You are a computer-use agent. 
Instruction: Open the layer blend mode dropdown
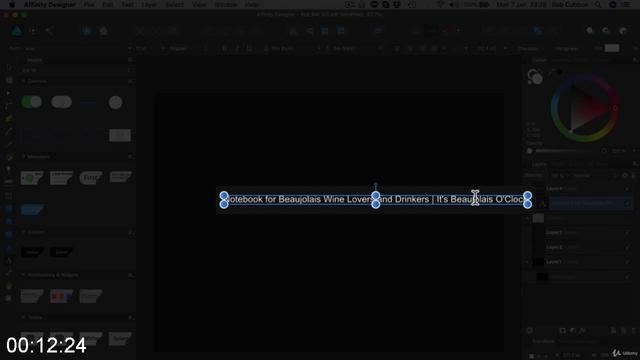pos(594,176)
